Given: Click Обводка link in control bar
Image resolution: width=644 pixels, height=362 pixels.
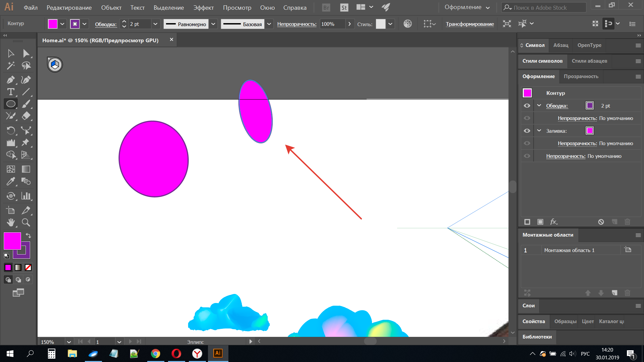Looking at the screenshot, I should point(106,24).
